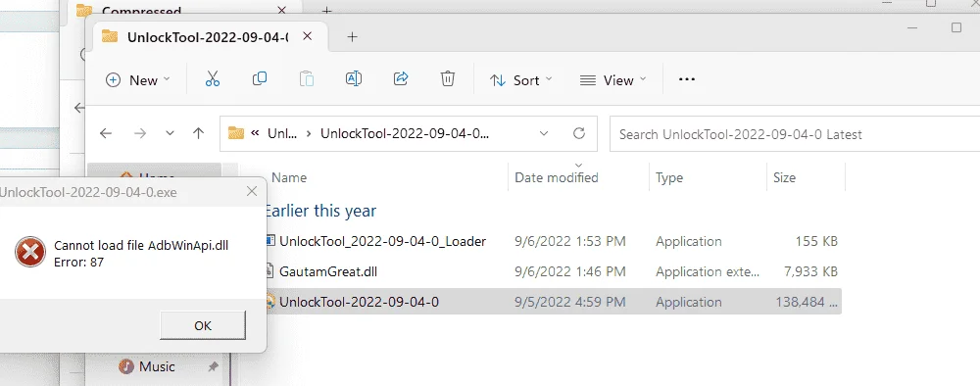Go up one folder level
This screenshot has width=980, height=386.
[x=199, y=133]
